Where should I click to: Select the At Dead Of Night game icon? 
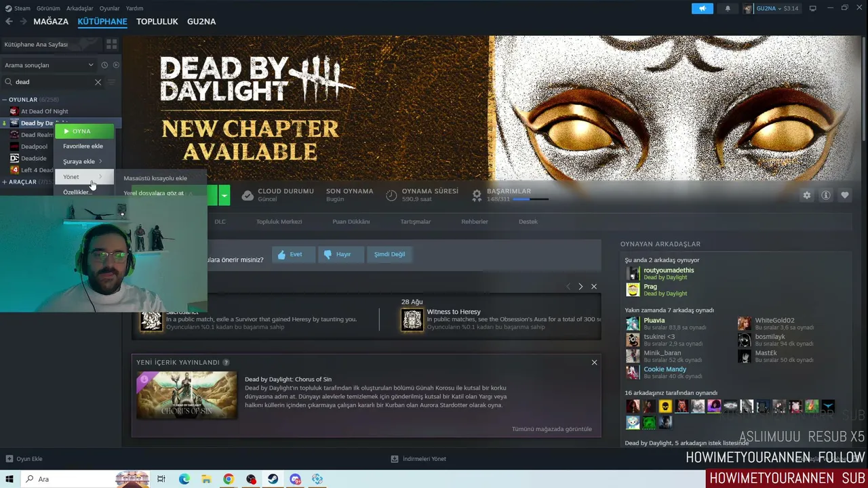(14, 111)
